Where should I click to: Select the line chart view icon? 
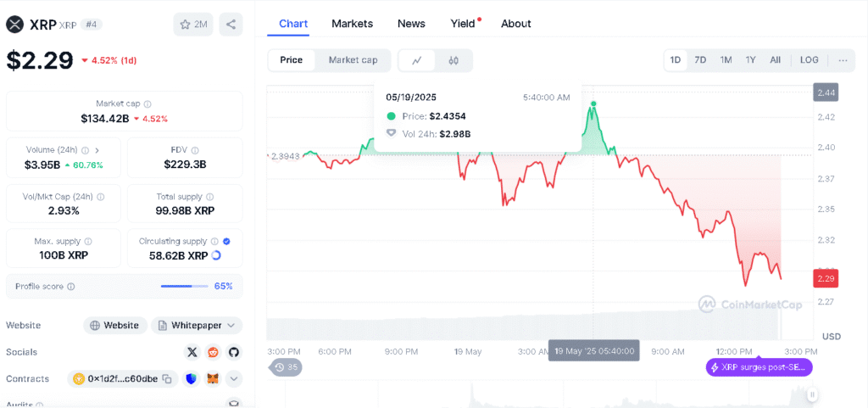417,60
